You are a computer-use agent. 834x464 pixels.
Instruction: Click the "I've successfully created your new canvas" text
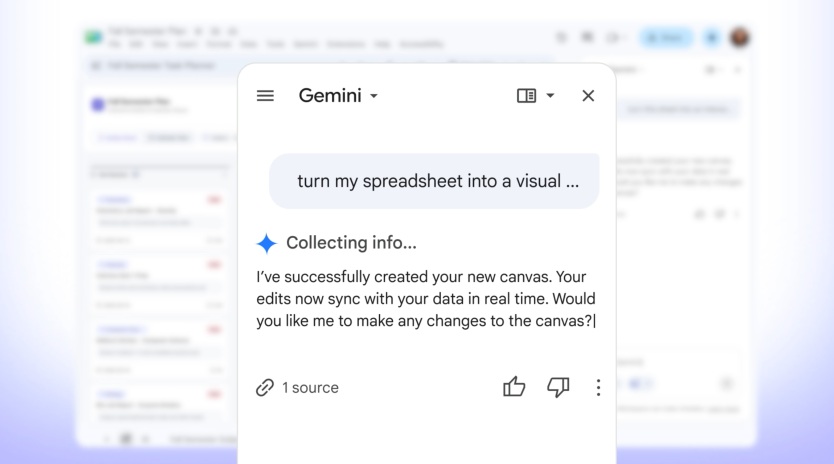pos(403,277)
